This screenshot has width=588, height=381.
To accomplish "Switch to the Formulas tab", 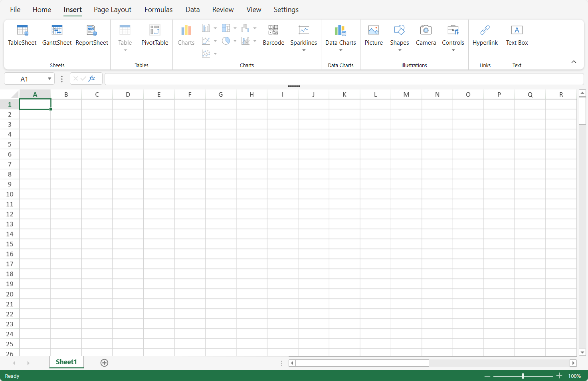I will [158, 10].
